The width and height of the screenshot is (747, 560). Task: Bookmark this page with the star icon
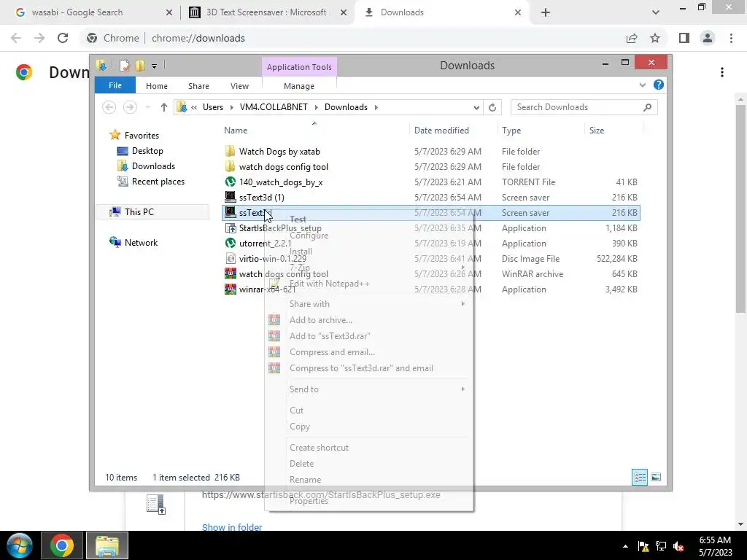[x=655, y=38]
